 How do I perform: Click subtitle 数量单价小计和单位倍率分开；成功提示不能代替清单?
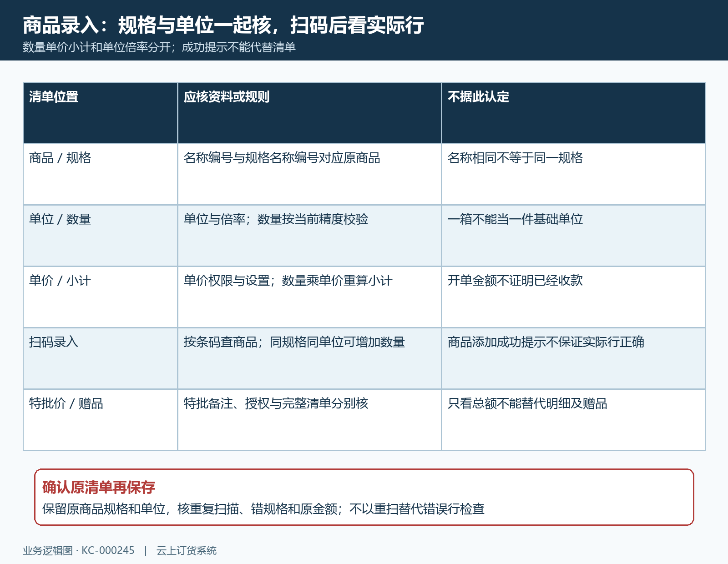pyautogui.click(x=159, y=47)
